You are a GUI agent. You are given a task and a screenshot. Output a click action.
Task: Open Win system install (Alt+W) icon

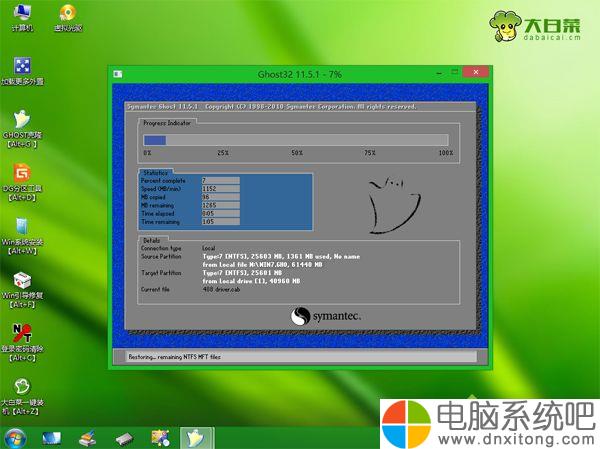click(x=22, y=236)
